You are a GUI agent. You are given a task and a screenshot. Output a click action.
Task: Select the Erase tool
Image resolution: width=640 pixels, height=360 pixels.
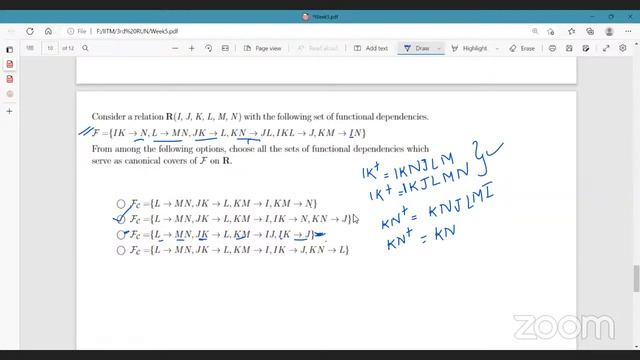click(522, 48)
